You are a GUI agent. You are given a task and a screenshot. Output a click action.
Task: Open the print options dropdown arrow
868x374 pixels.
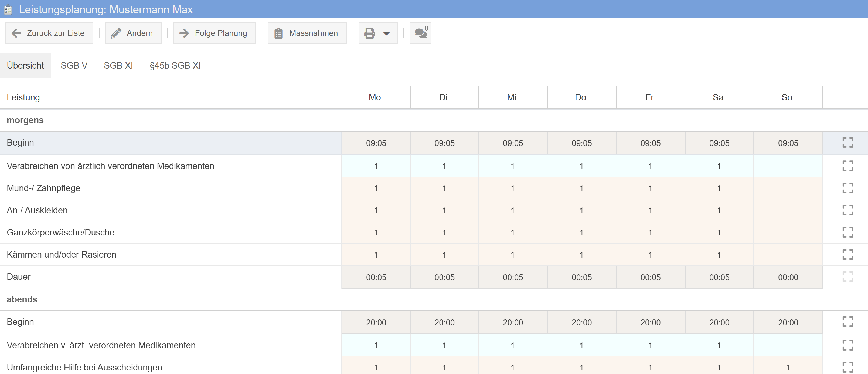(386, 33)
